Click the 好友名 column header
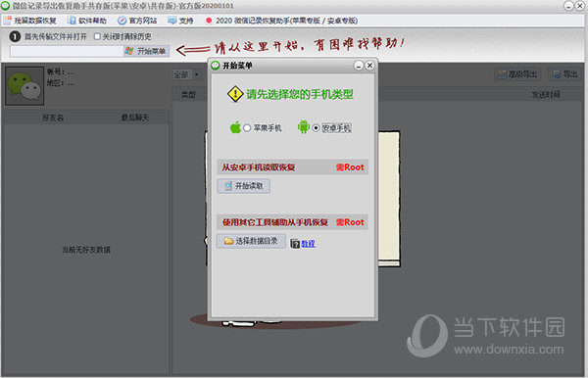This screenshot has height=378, width=588. coord(53,118)
